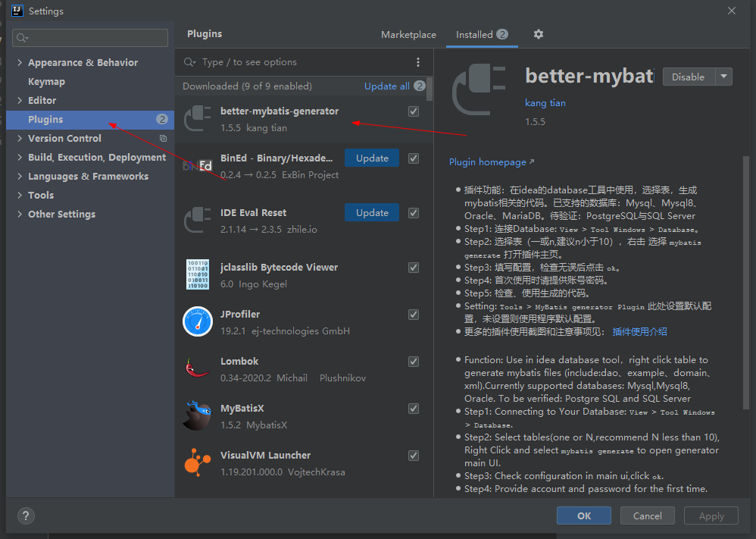Click the BinEd plugin icon
Image resolution: width=756 pixels, height=539 pixels.
(198, 166)
